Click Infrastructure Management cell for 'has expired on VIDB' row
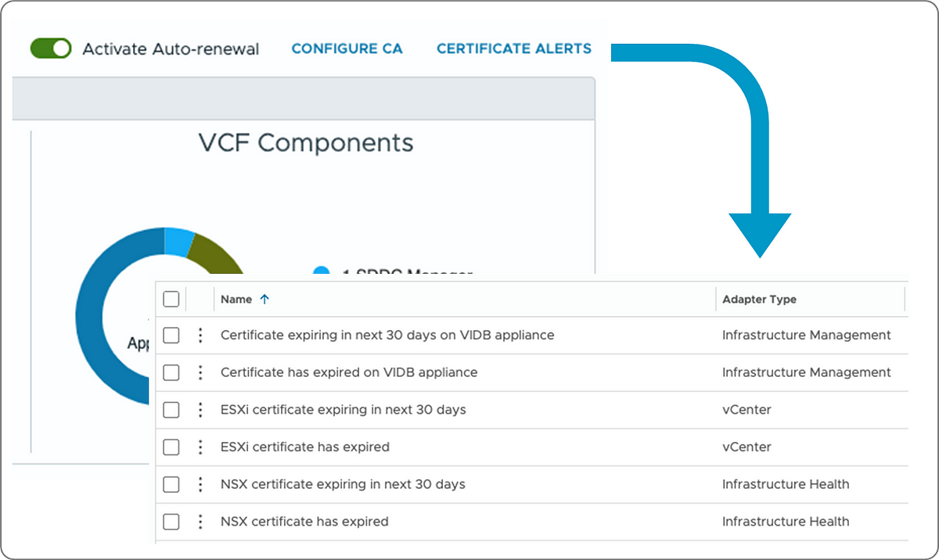Viewport: 939px width, 560px height. point(807,372)
